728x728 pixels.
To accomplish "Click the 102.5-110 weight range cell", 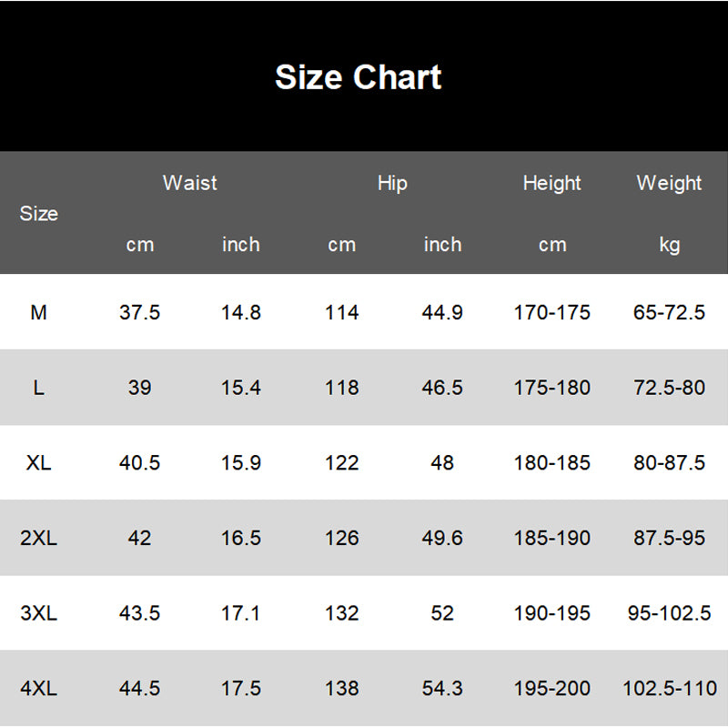I will click(x=669, y=688).
